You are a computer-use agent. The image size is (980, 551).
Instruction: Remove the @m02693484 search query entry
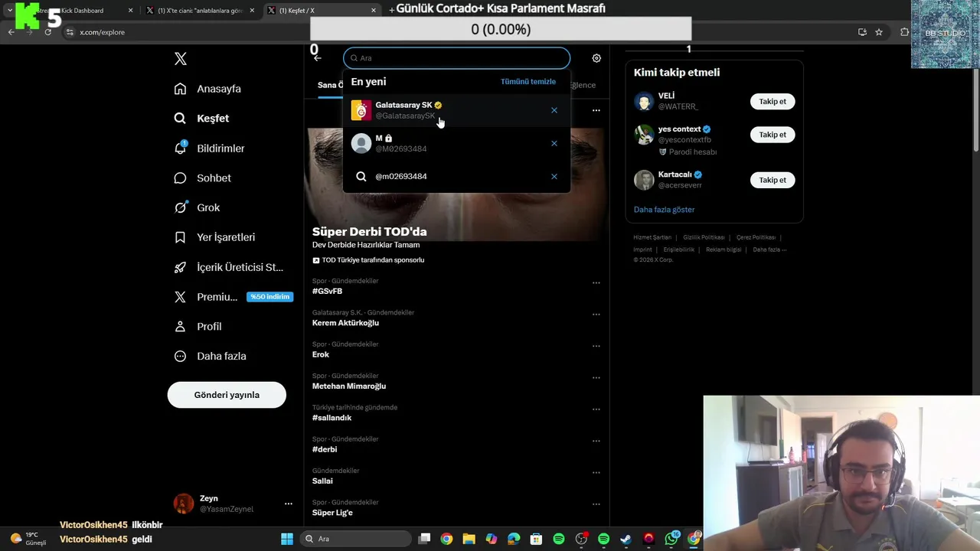coord(554,177)
